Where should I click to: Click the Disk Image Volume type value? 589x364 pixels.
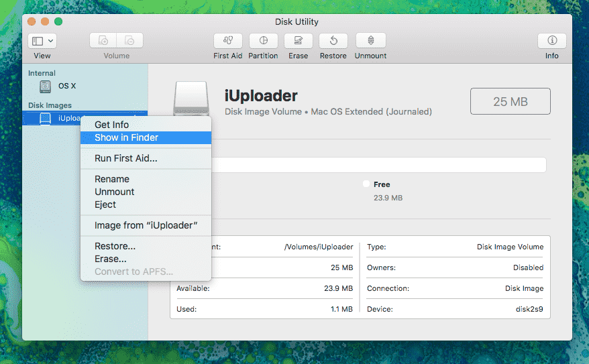pos(510,247)
